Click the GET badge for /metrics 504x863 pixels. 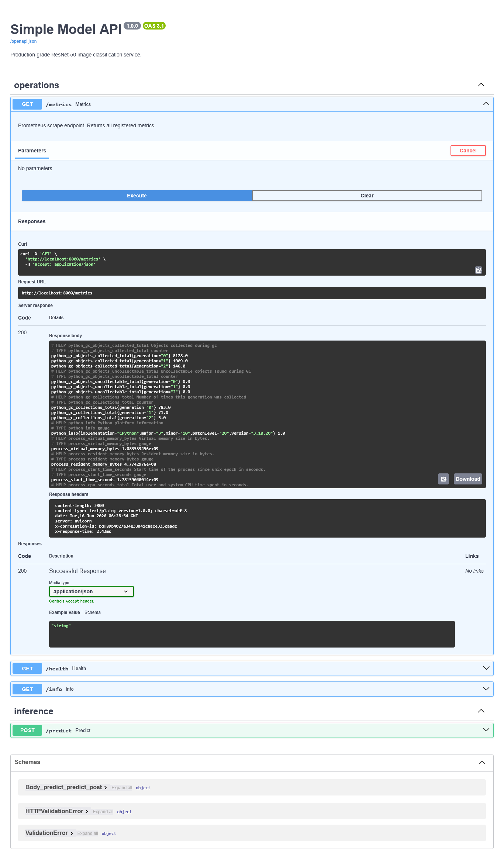point(27,104)
